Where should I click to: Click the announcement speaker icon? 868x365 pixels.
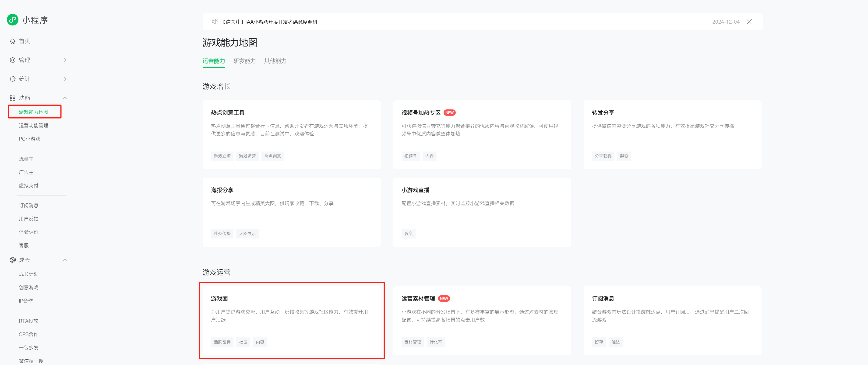(x=215, y=22)
